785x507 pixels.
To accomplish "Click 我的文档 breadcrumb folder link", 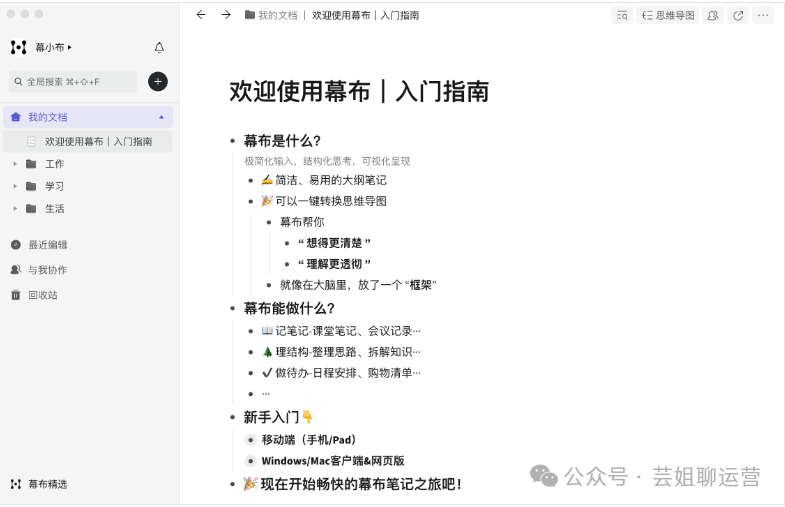I will point(271,16).
